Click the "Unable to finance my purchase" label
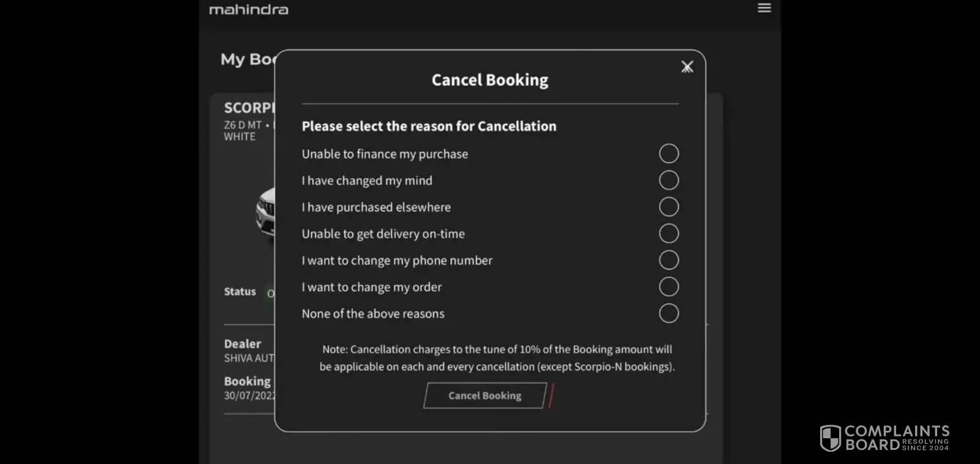Image resolution: width=980 pixels, height=464 pixels. (385, 154)
